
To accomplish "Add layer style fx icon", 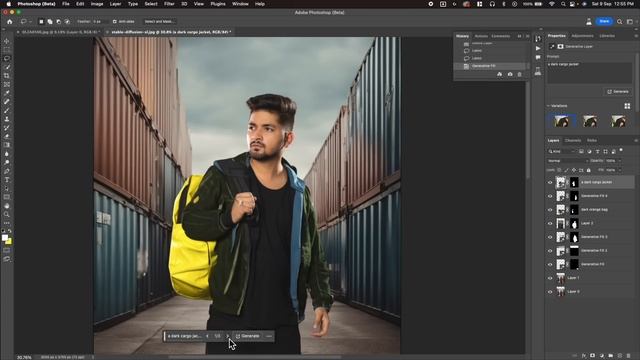I will pos(584,356).
